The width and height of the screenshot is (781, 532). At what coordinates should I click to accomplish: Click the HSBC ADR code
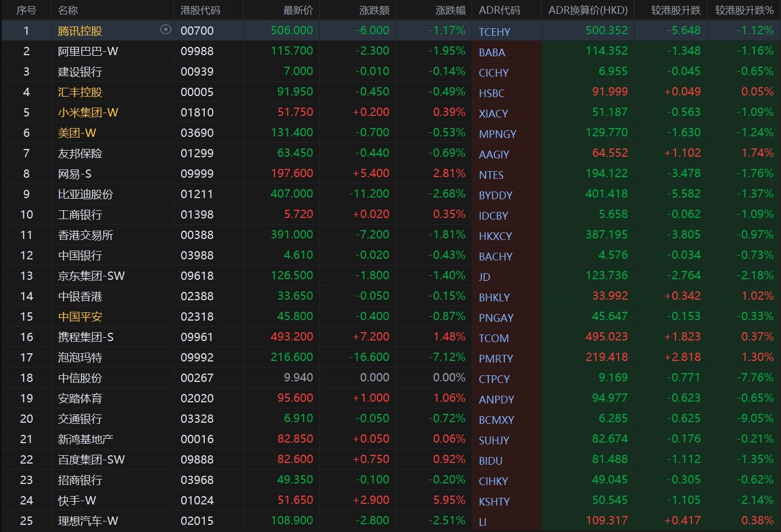tap(492, 93)
